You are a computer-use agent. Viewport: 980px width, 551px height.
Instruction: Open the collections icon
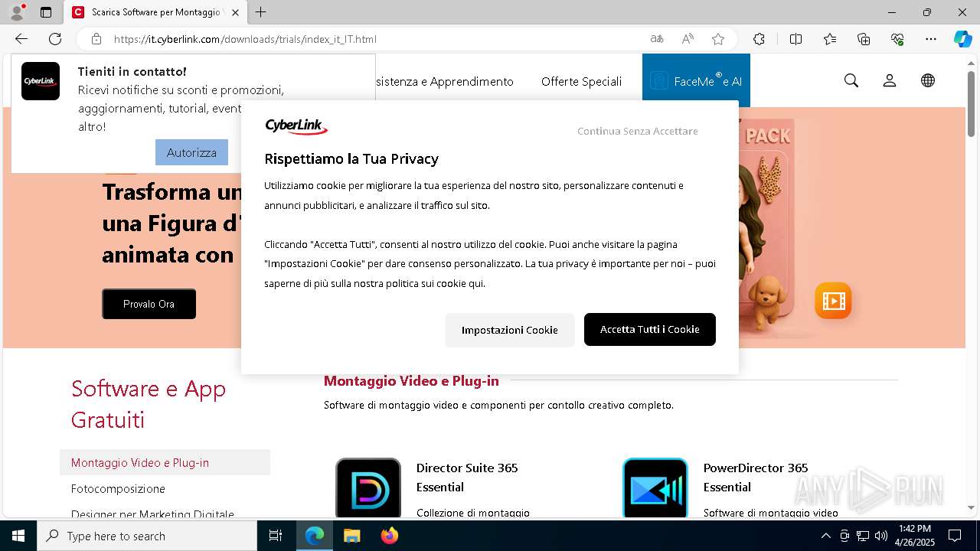point(864,39)
